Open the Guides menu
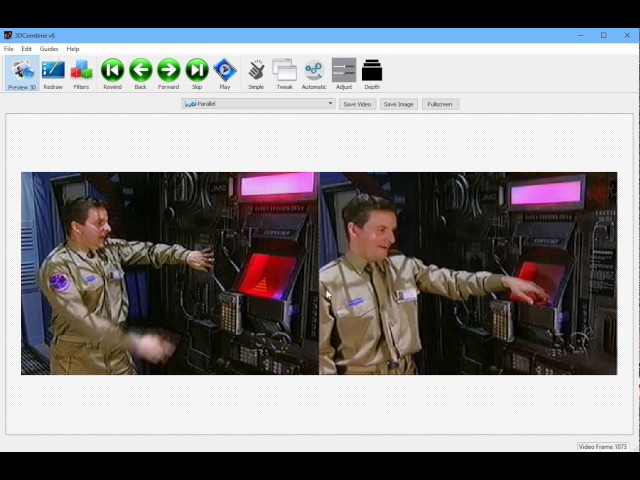 click(49, 49)
